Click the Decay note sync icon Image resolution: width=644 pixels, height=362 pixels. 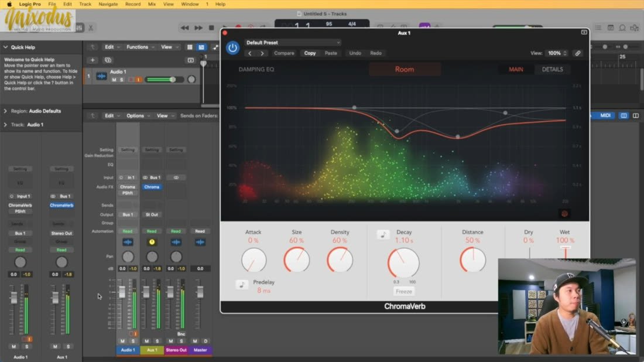[383, 235]
